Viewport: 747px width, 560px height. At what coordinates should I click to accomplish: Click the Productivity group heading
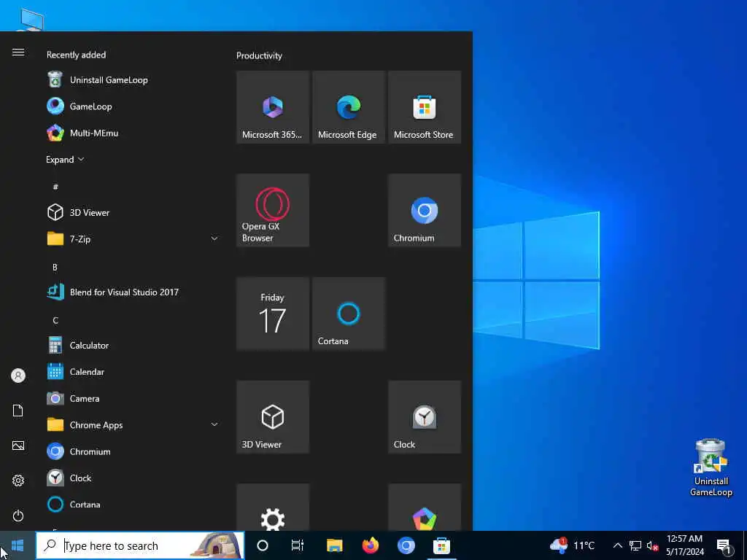click(x=259, y=55)
